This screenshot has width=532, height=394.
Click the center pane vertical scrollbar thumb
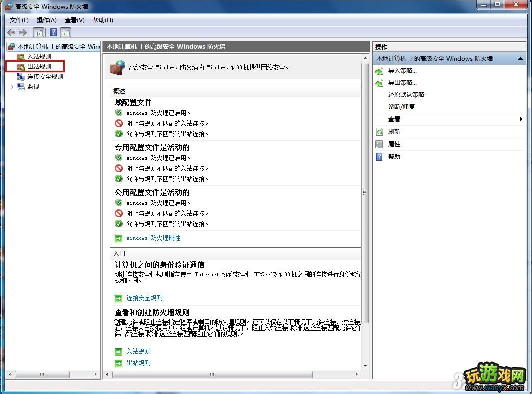365,193
